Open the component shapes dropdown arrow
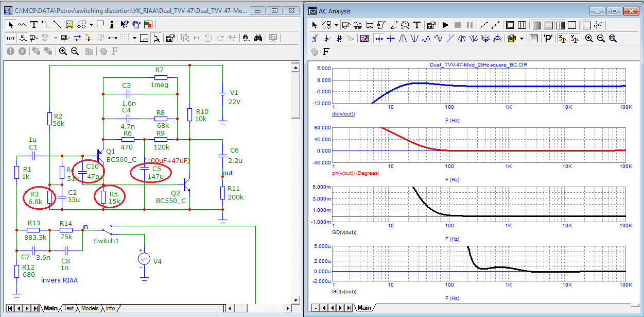Image resolution: width=644 pixels, height=317 pixels. pyautogui.click(x=91, y=24)
